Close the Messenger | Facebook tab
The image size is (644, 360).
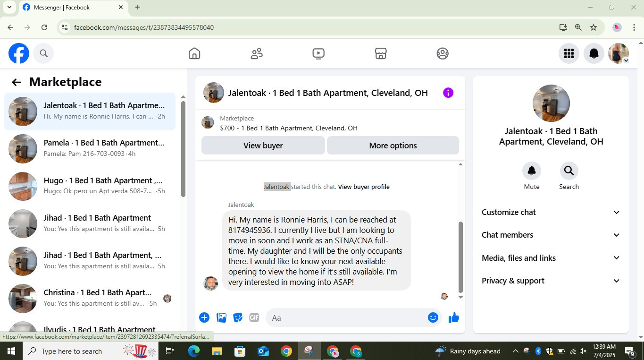(x=121, y=7)
